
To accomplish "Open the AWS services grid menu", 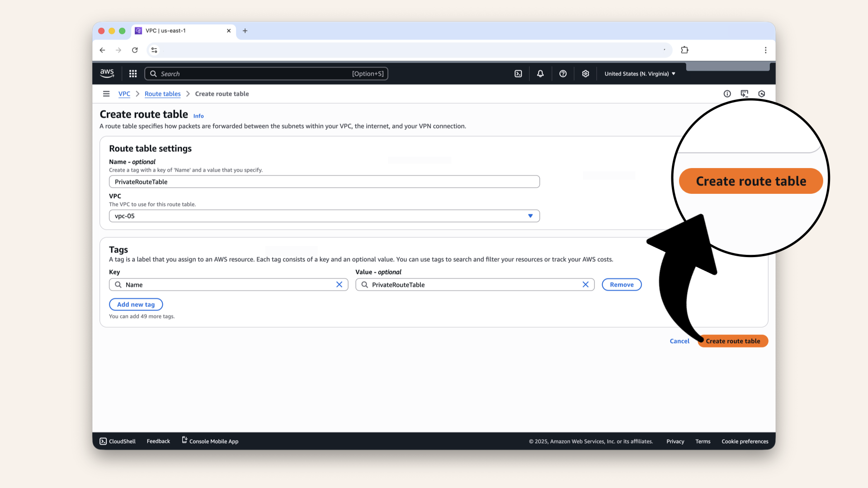I will click(x=133, y=74).
